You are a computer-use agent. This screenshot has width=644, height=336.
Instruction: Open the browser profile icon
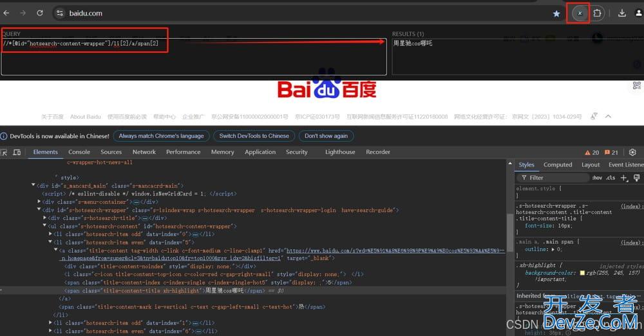click(x=639, y=13)
